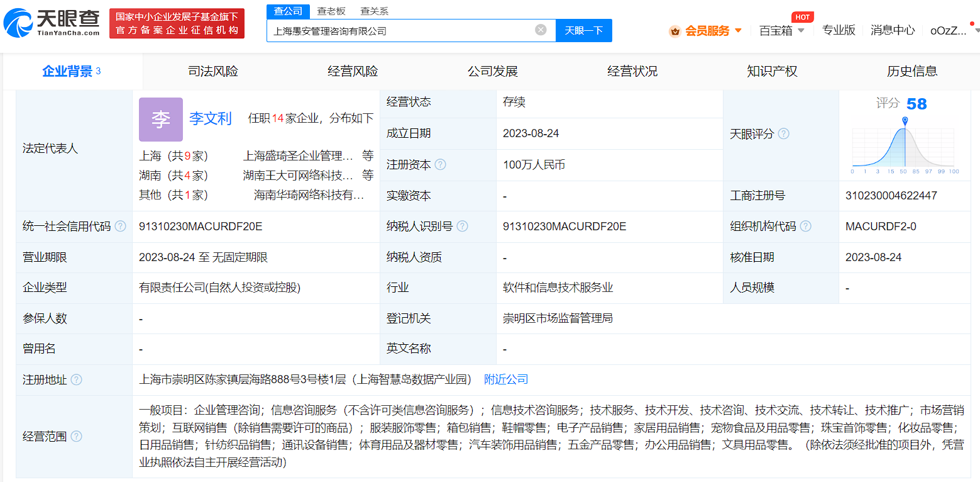Click the member service crown icon
The width and height of the screenshot is (980, 482).
(675, 31)
